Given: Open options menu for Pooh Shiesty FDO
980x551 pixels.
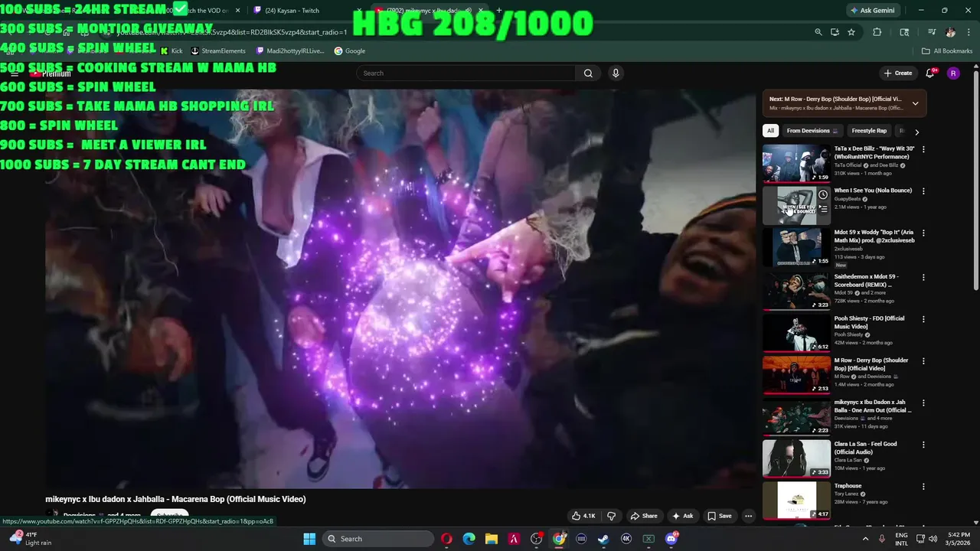Looking at the screenshot, I should pos(923,319).
